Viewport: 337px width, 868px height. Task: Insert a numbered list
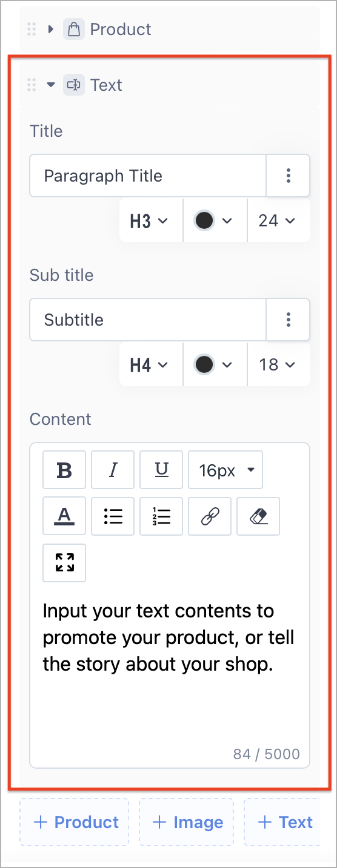pos(161,516)
